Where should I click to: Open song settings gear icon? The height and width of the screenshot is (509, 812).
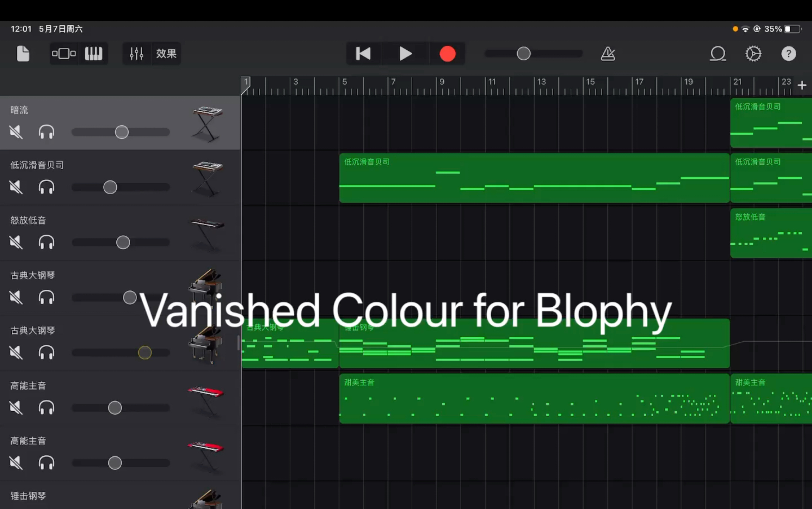point(753,54)
